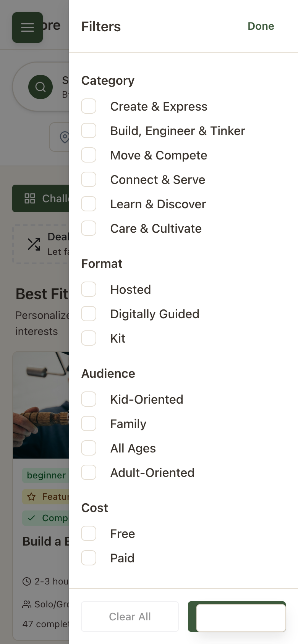The width and height of the screenshot is (298, 644).
Task: Check the Free cost filter
Action: [x=88, y=533]
